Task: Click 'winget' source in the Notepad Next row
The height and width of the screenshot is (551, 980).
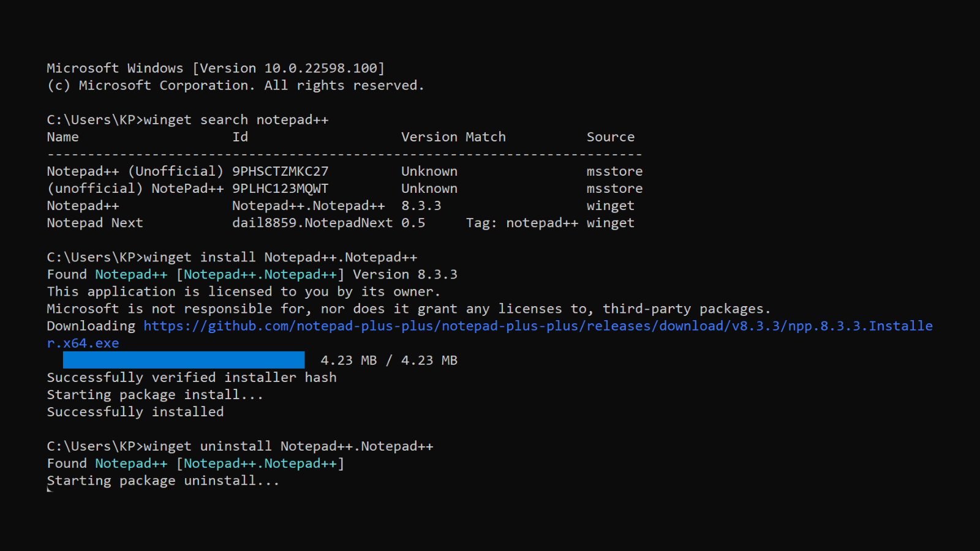Action: click(x=611, y=223)
